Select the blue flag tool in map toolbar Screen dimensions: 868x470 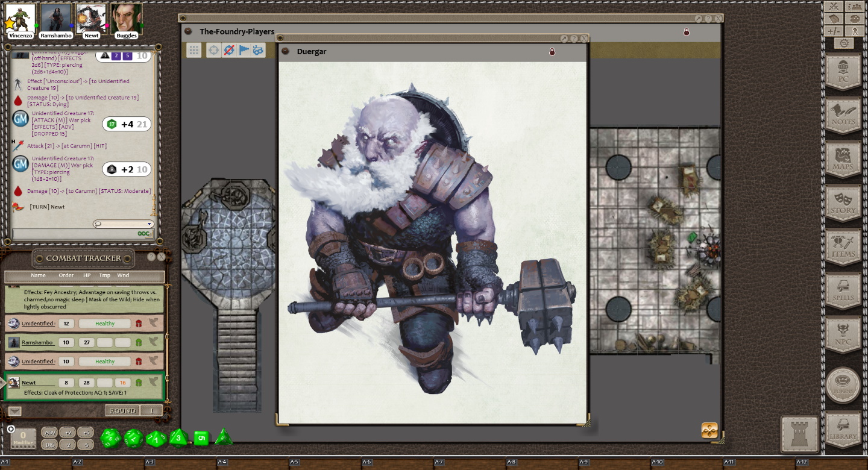pyautogui.click(x=244, y=50)
